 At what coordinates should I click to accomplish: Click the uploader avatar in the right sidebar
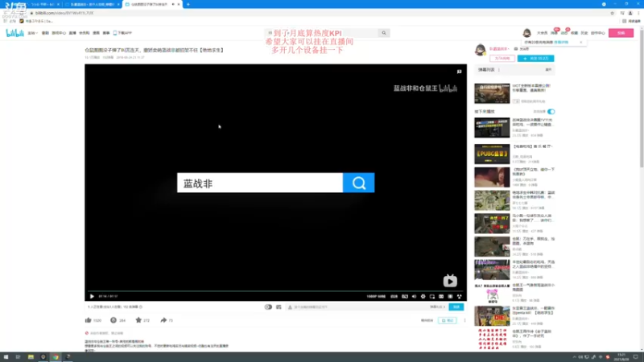[480, 50]
